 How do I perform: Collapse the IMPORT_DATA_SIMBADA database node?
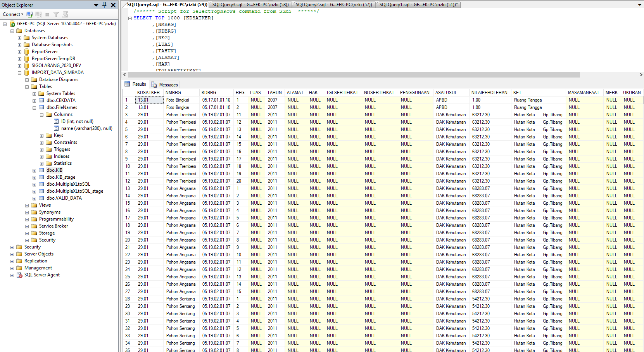click(19, 73)
